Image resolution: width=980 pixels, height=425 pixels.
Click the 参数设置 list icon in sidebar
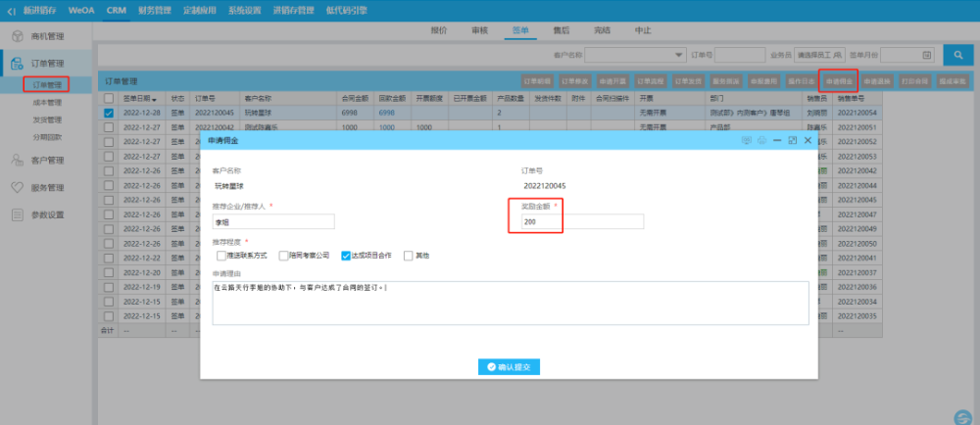click(18, 214)
